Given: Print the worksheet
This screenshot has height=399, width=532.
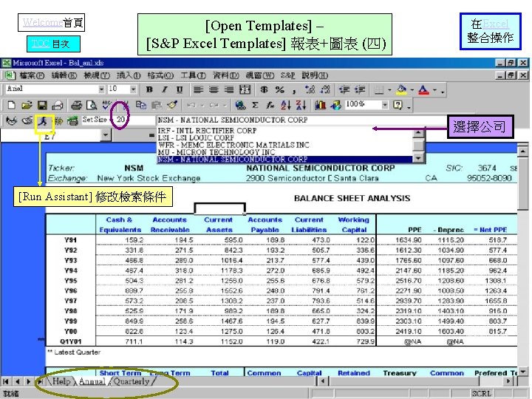Looking at the screenshot, I should (x=77, y=105).
